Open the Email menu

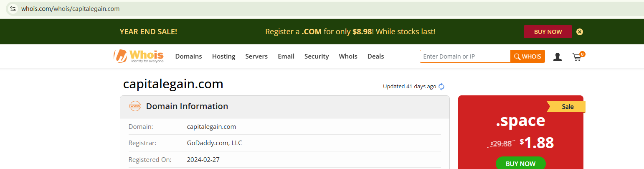click(286, 56)
